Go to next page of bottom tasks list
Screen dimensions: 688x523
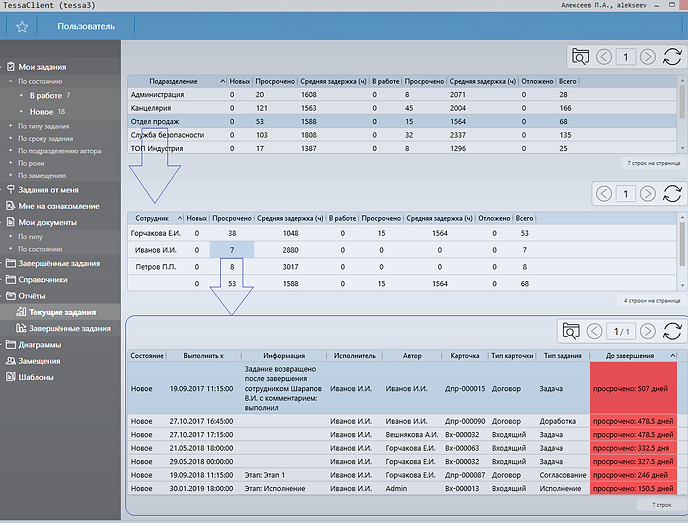(648, 331)
